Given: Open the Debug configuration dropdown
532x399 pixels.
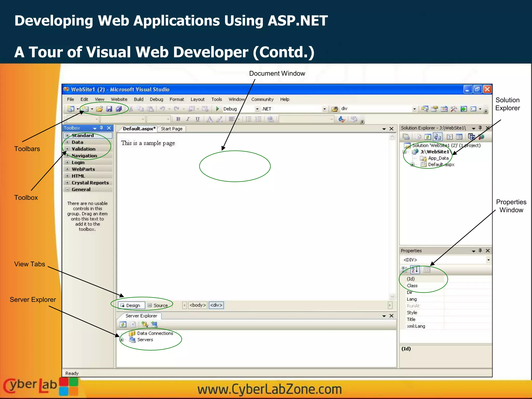Looking at the screenshot, I should [x=257, y=109].
